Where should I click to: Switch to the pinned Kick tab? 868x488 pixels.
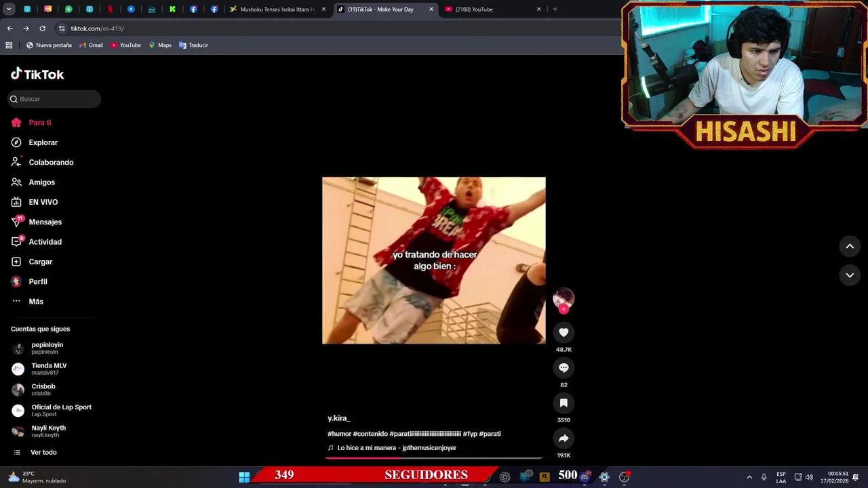point(172,9)
